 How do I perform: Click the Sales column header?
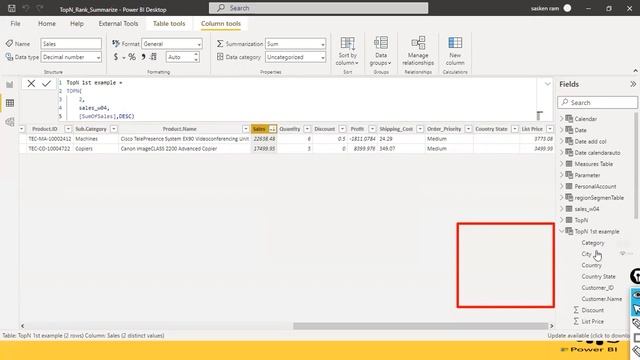pyautogui.click(x=259, y=129)
